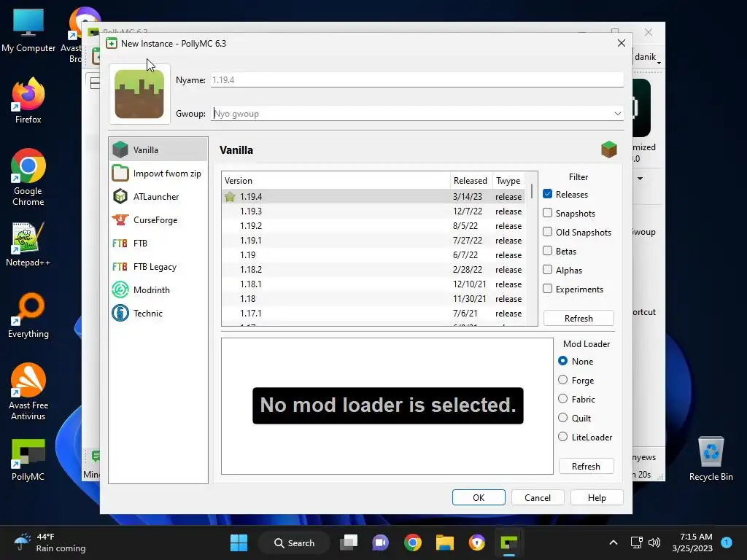
Task: Expand the Gwoup dropdown arrow
Action: click(x=617, y=113)
